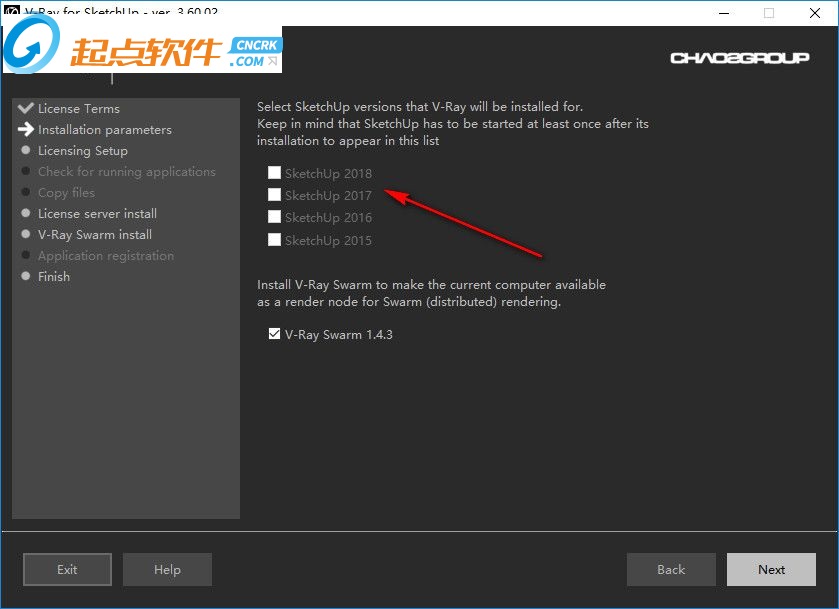The height and width of the screenshot is (609, 839).
Task: Click Copy files step label
Action: click(x=66, y=193)
